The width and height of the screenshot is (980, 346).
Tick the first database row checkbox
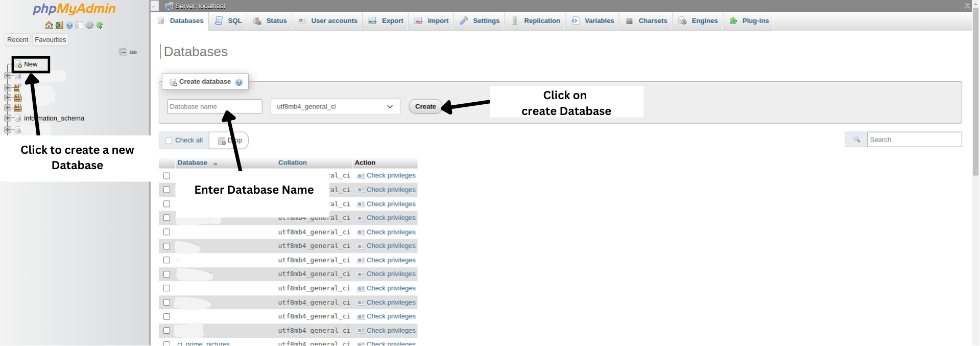coord(166,176)
